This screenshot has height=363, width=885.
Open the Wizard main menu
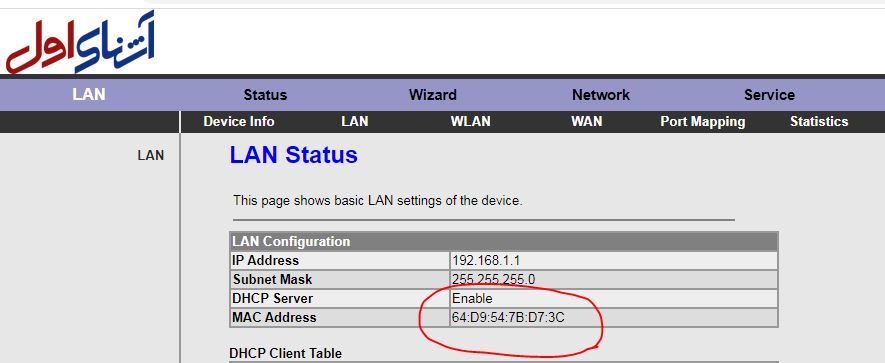tap(432, 95)
